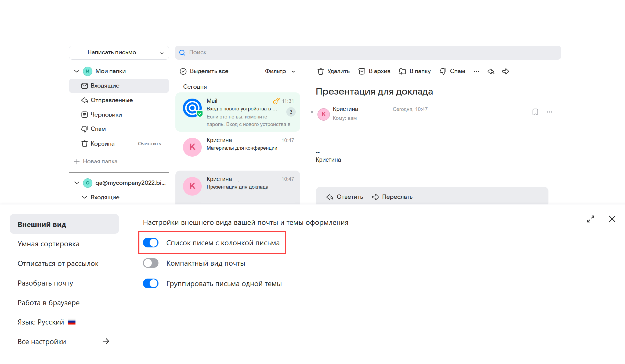Viewport: 625px width, 364px height.
Task: Open the three-dots menu beside the bookmark
Action: point(549,112)
